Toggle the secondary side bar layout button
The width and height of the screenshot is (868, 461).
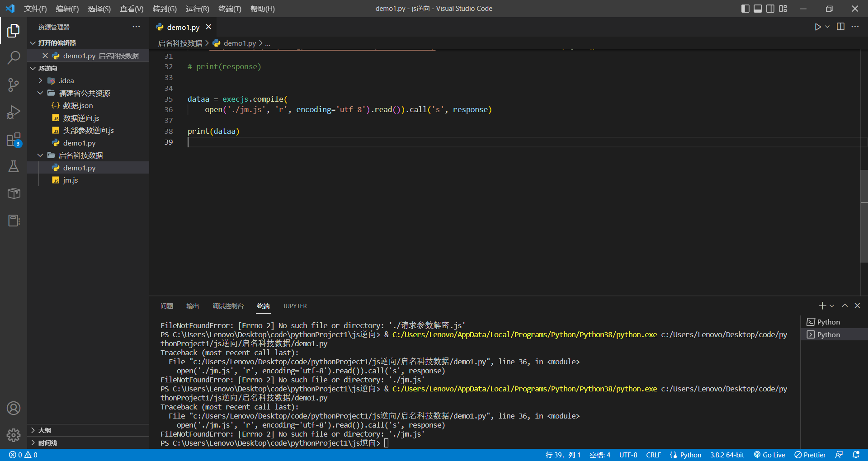770,9
